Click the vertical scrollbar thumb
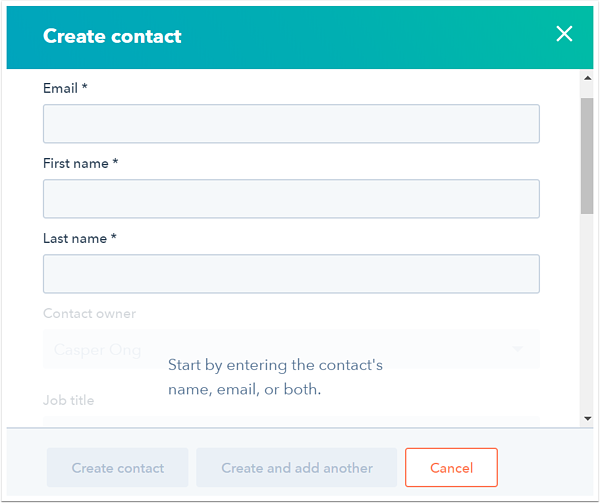 (587, 155)
